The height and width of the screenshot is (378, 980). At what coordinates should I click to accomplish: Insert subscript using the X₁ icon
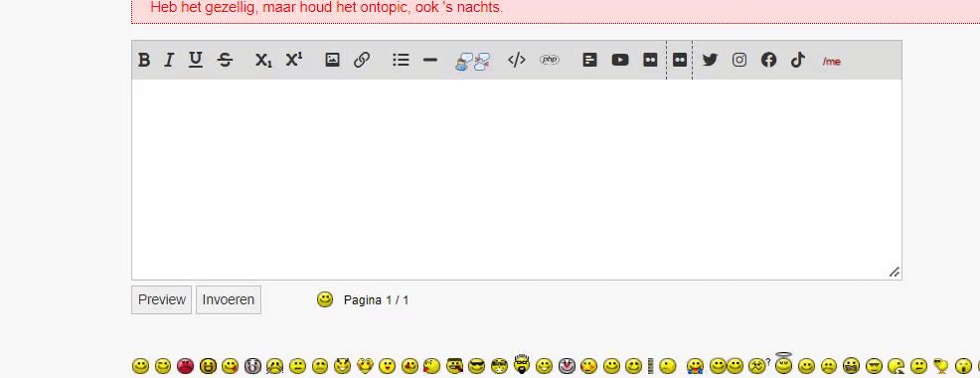tap(263, 60)
